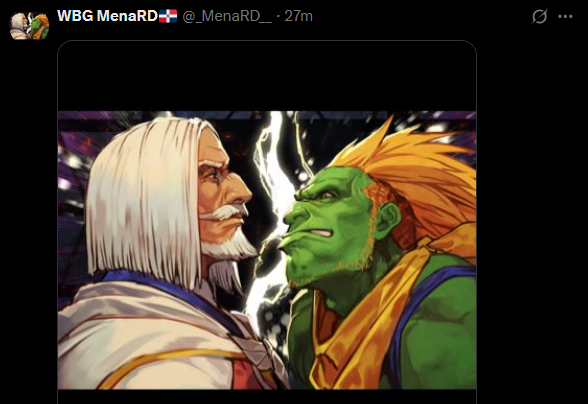The image size is (588, 404).
Task: Click Blanka's green ear
Action: tap(389, 219)
